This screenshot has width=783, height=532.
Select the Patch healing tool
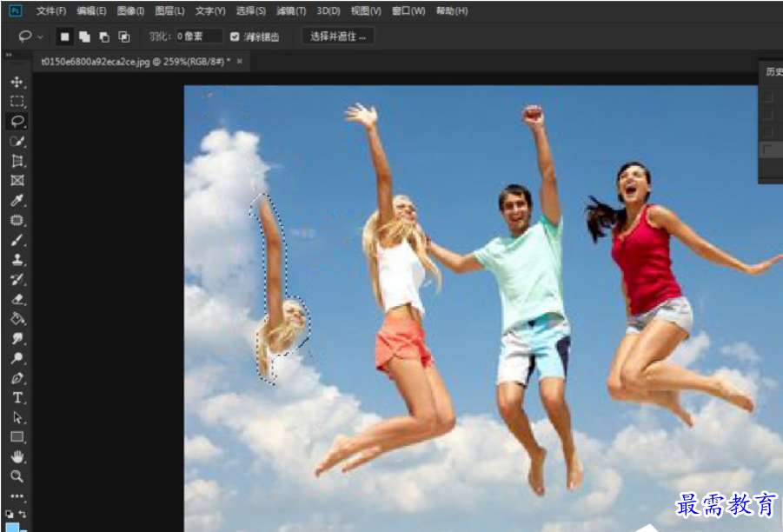click(17, 220)
